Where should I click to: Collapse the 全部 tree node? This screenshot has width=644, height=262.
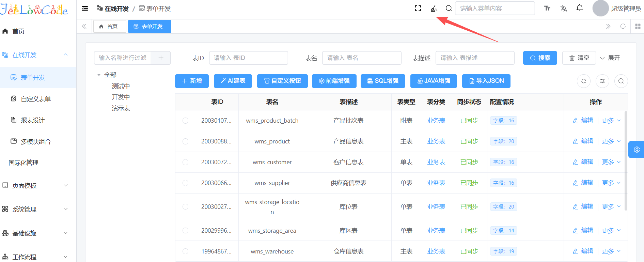click(x=99, y=75)
